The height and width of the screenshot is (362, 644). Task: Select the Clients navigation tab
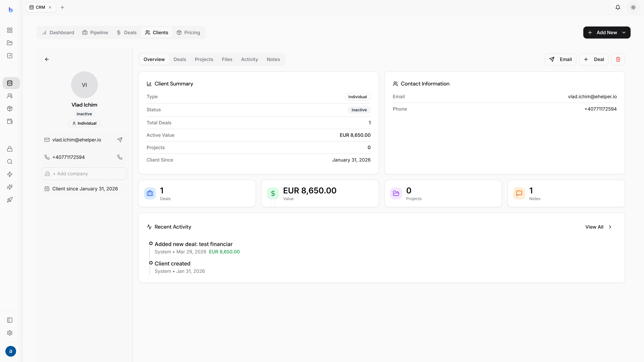click(x=157, y=33)
